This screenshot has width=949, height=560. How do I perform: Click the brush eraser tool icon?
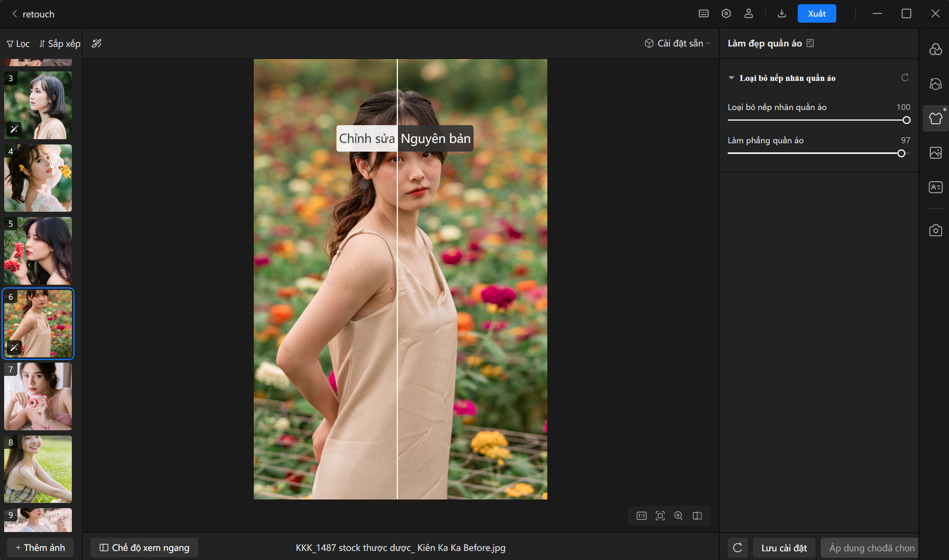pyautogui.click(x=96, y=43)
